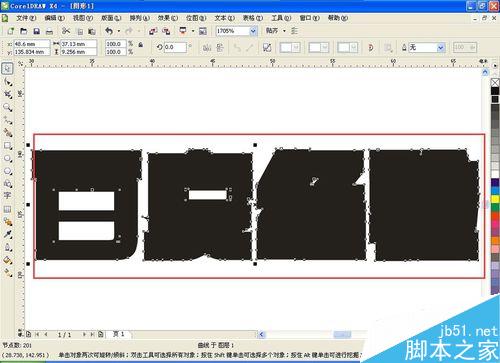Click the Export icon
Viewport: 500px width, 363px height.
click(166, 31)
